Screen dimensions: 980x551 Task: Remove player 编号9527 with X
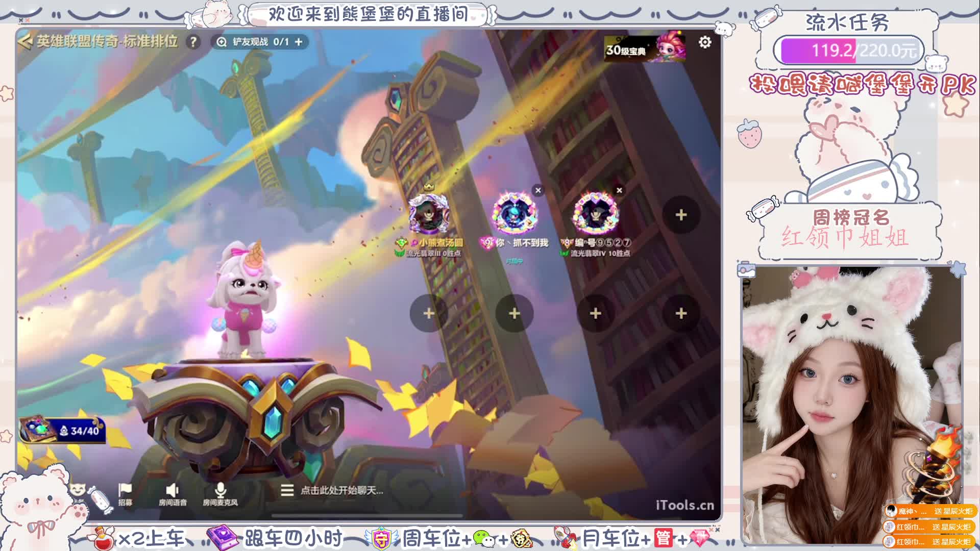(619, 190)
